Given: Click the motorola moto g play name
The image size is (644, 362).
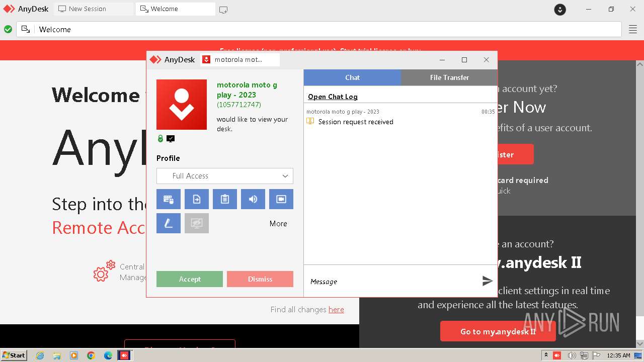Looking at the screenshot, I should click(x=247, y=90).
